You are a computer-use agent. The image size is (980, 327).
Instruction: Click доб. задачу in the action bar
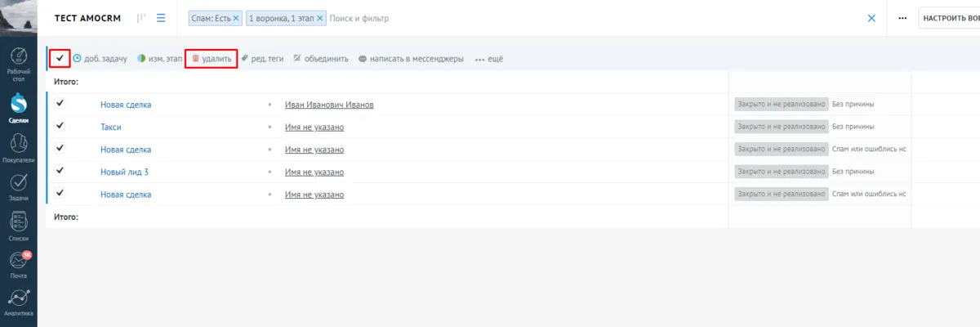point(102,59)
